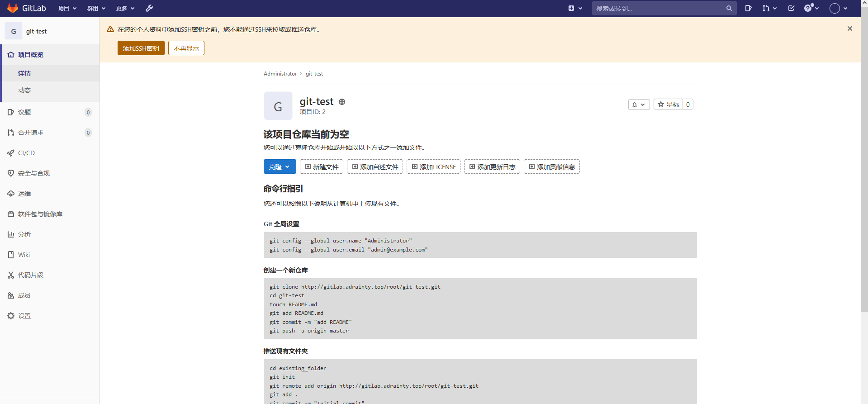Viewport: 868px width, 404px height.
Task: Open the 分析 analytics chart sidebar item
Action: 50,234
